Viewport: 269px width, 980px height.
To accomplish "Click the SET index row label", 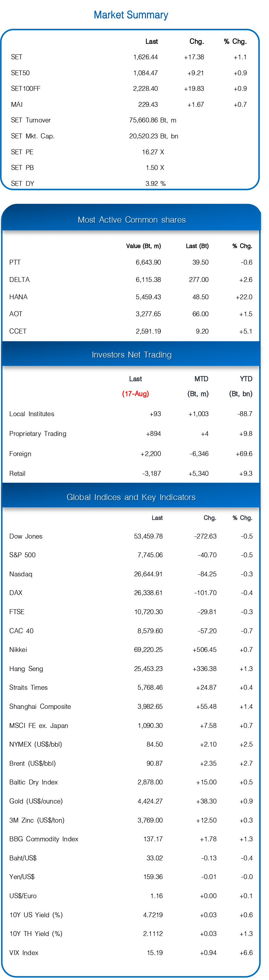I will pos(16,57).
